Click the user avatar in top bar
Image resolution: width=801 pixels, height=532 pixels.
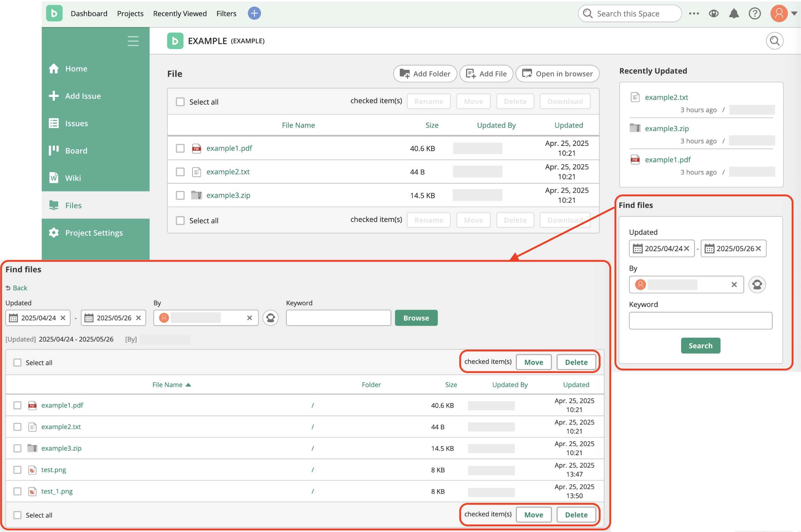tap(779, 14)
